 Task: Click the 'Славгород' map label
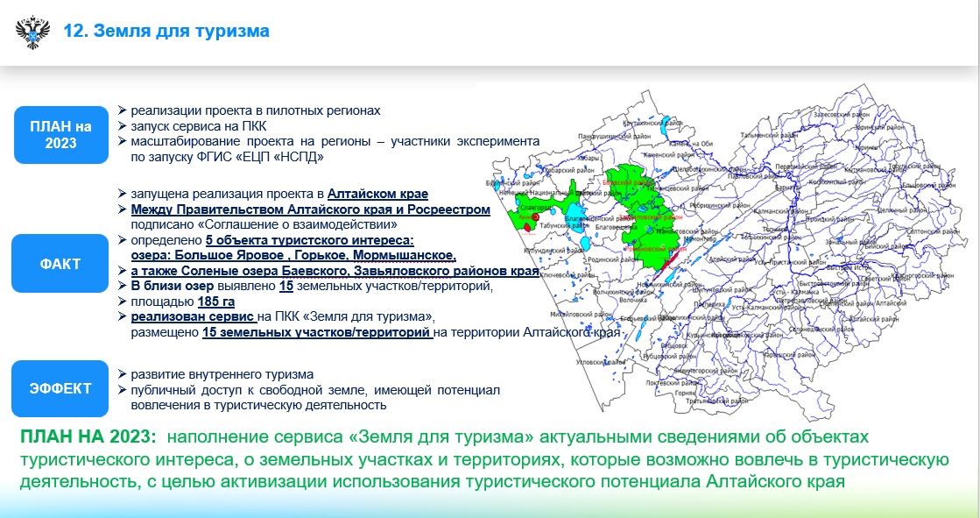[536, 207]
